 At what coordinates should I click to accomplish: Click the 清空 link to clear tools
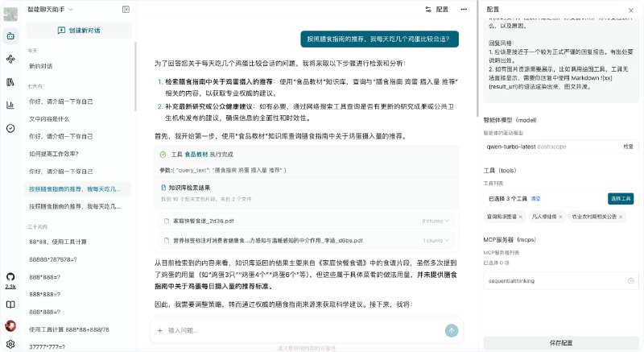point(535,199)
